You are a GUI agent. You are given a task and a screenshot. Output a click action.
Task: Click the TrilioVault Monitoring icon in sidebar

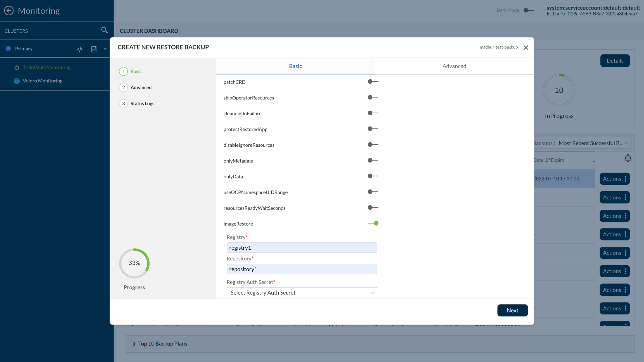(17, 68)
